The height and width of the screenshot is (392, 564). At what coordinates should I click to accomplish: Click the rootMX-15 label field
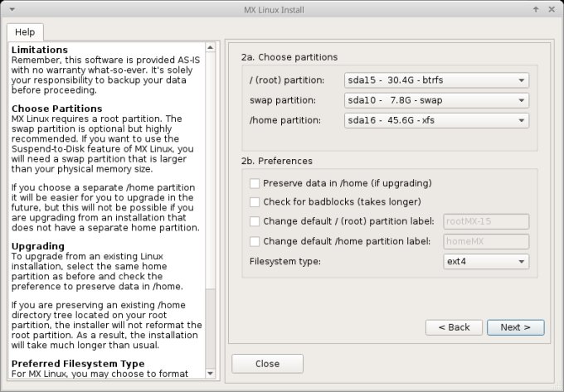pos(486,221)
